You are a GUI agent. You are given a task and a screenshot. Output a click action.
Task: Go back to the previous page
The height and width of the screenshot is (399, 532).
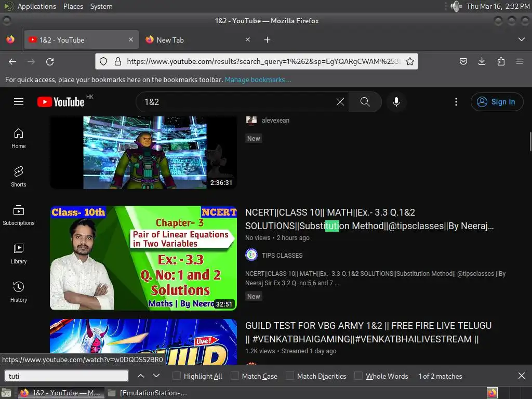click(x=12, y=61)
